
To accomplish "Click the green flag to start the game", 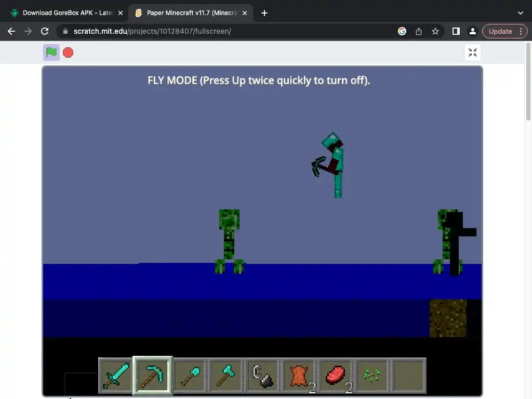I will [51, 52].
